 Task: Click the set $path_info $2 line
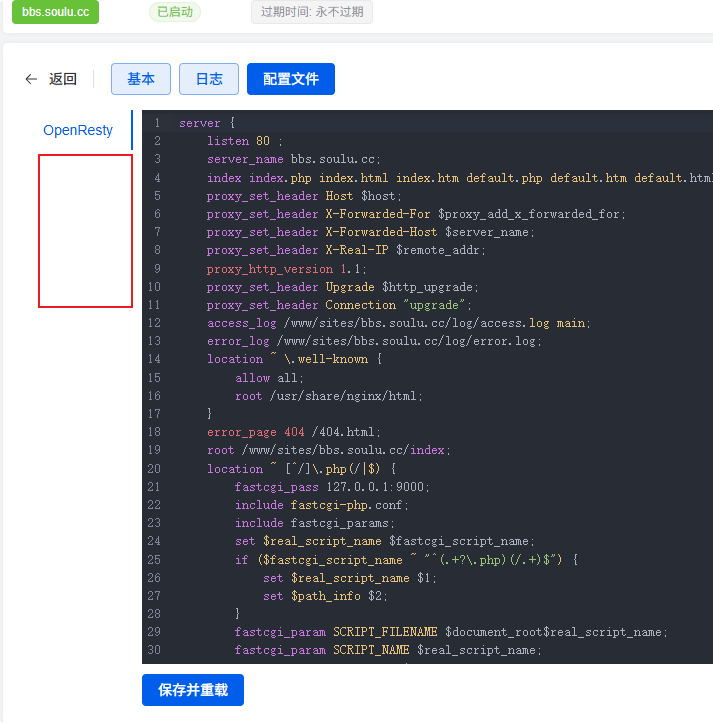tap(325, 596)
